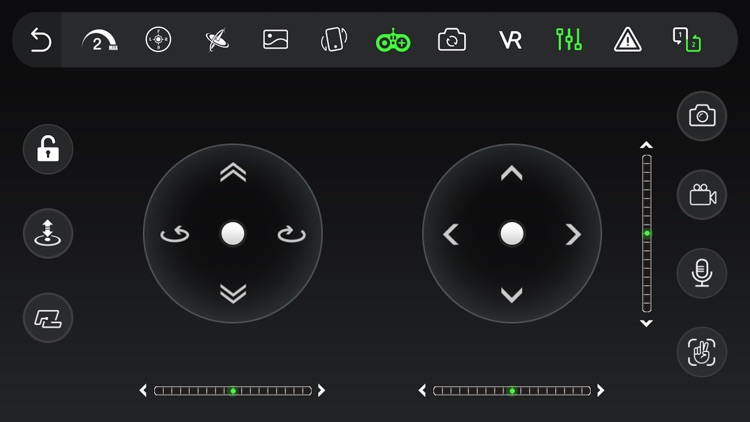The height and width of the screenshot is (422, 750).
Task: Toggle the green trim sliders icon
Action: (x=569, y=40)
